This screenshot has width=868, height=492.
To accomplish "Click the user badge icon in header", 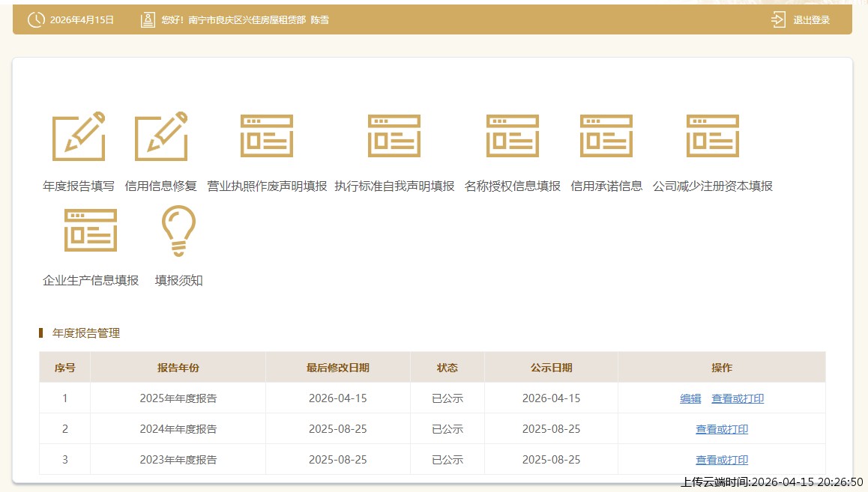I will click(147, 19).
